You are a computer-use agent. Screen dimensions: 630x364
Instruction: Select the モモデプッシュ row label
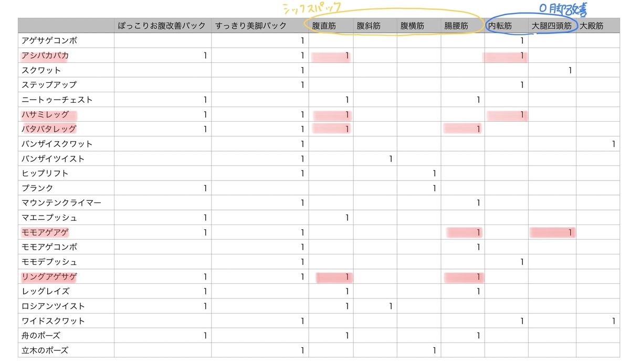coord(49,262)
